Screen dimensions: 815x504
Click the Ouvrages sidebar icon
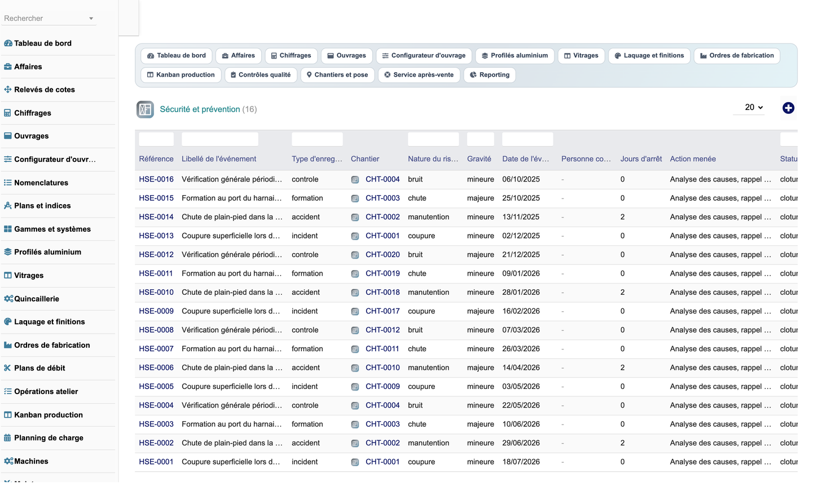8,136
